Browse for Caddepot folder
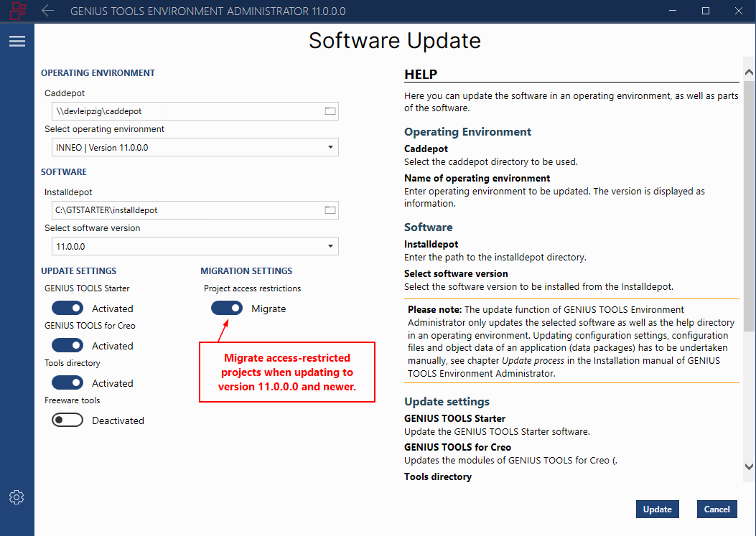Viewport: 756px width, 536px height. [330, 111]
